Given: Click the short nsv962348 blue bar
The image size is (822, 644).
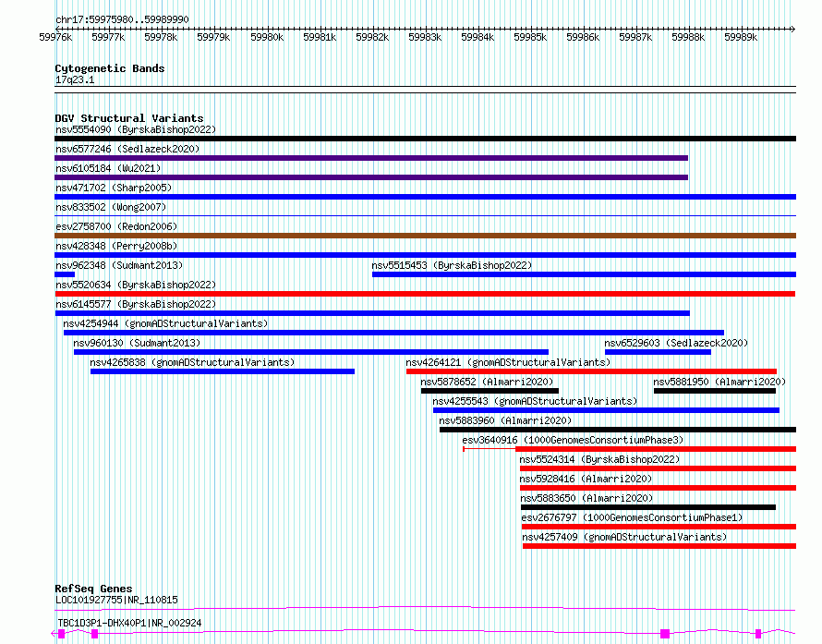Looking at the screenshot, I should (65, 274).
